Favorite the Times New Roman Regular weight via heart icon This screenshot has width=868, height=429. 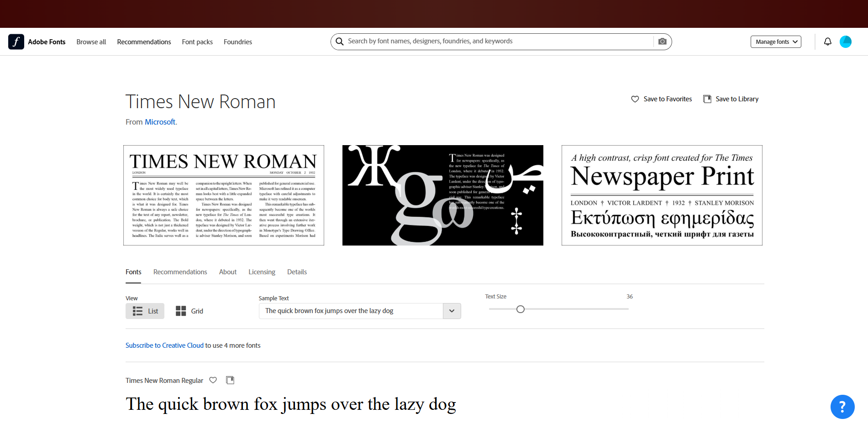click(213, 380)
